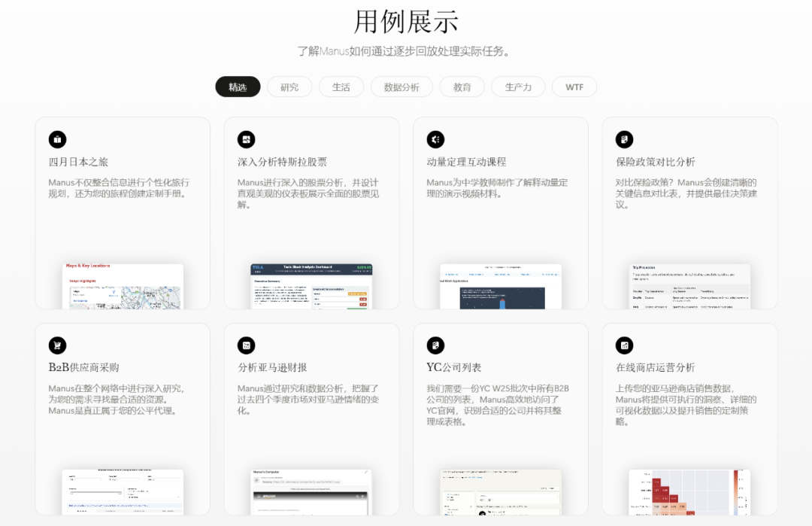
Task: Open the 生活 category tab
Action: click(341, 87)
